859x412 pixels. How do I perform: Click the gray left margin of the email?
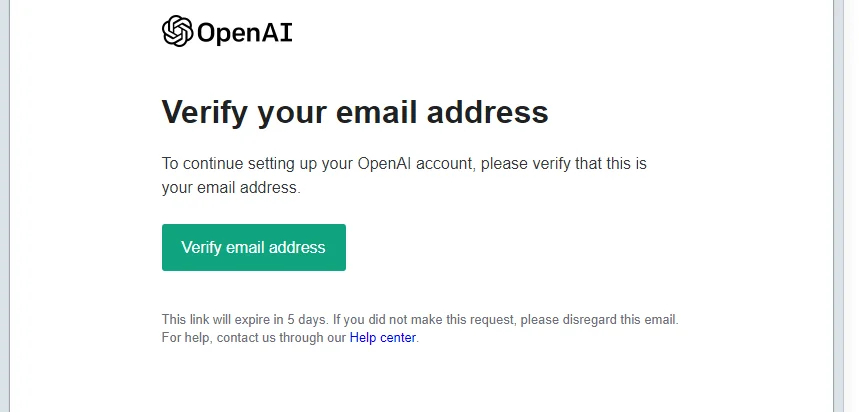pyautogui.click(x=5, y=200)
